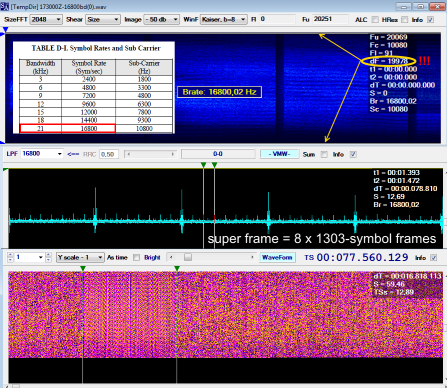Toggle Info checkbox next to Sum
This screenshot has height=388, width=447.
353,154
